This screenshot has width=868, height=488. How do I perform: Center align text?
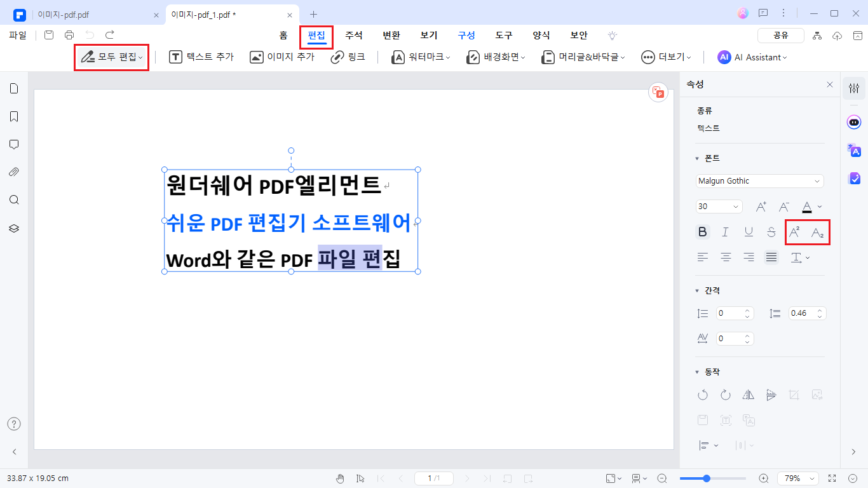pos(726,257)
